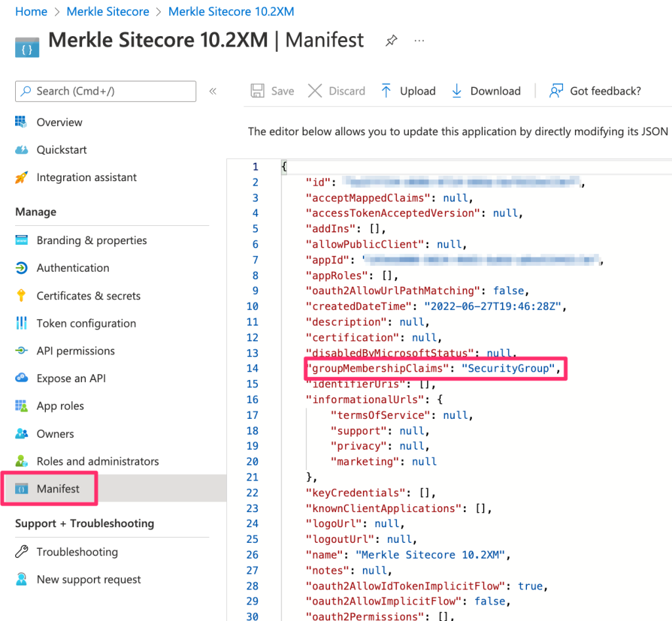Click the New support request icon
The height and width of the screenshot is (621, 672).
coord(22,579)
